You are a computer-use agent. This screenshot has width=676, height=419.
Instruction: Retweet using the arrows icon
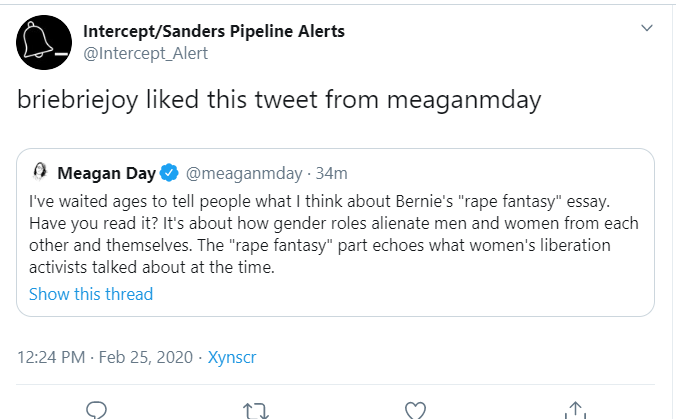(x=255, y=409)
